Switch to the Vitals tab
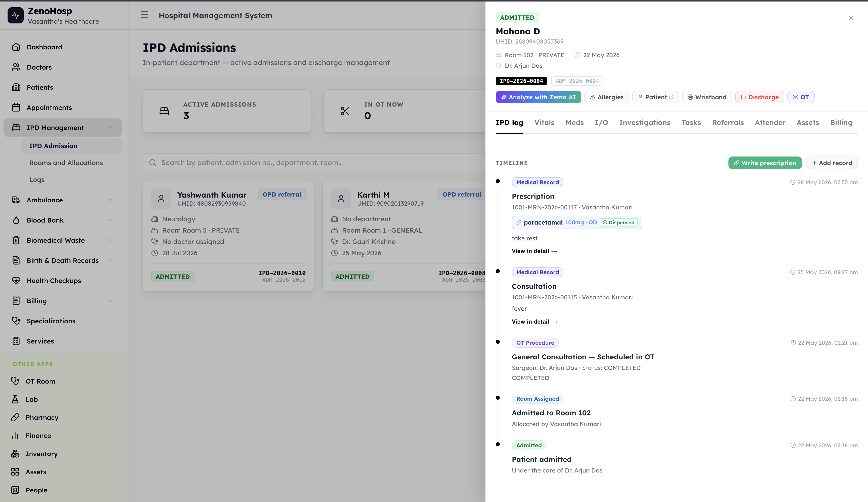868x502 pixels. click(544, 123)
